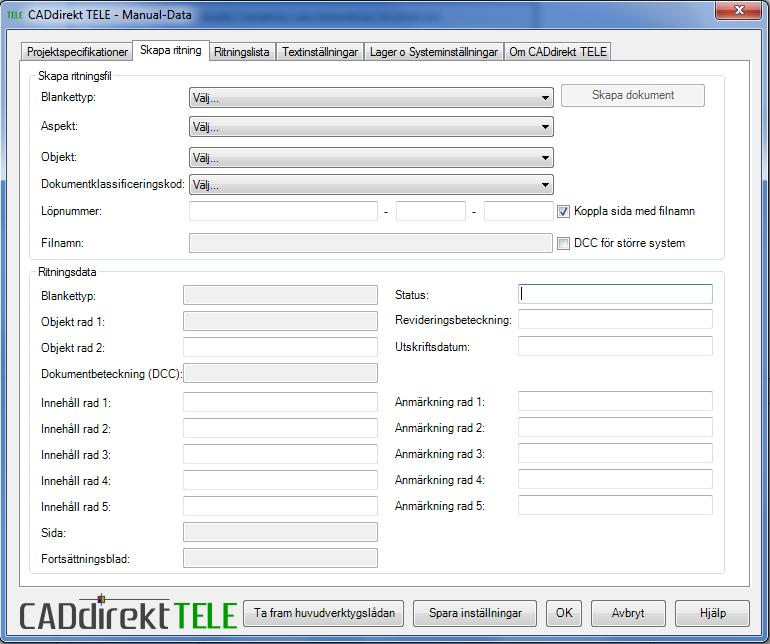The height and width of the screenshot is (644, 770).
Task: Select the Innehåll rad 3 field
Action: coord(280,454)
